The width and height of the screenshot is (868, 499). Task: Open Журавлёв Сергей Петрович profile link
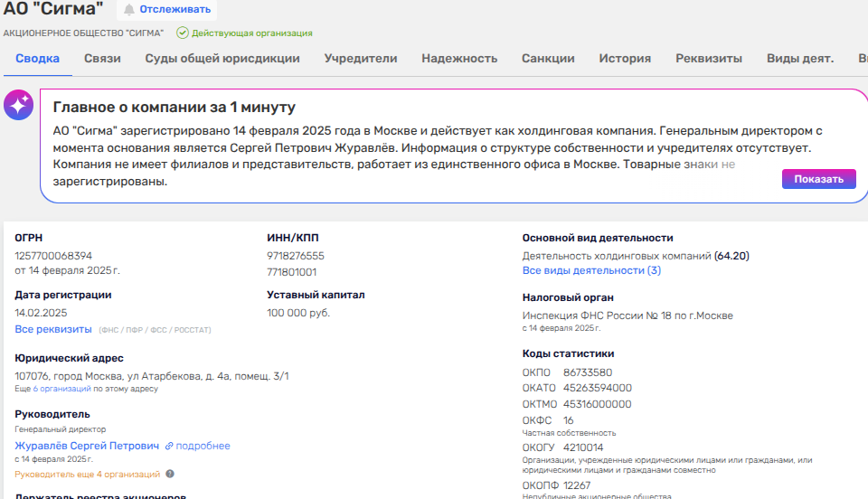click(x=87, y=447)
